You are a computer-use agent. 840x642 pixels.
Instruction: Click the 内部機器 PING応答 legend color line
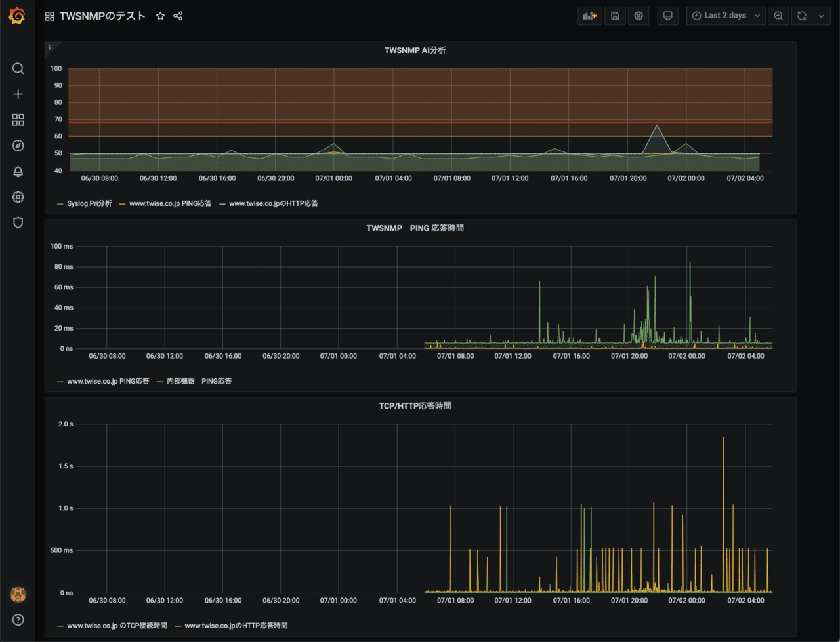point(160,382)
